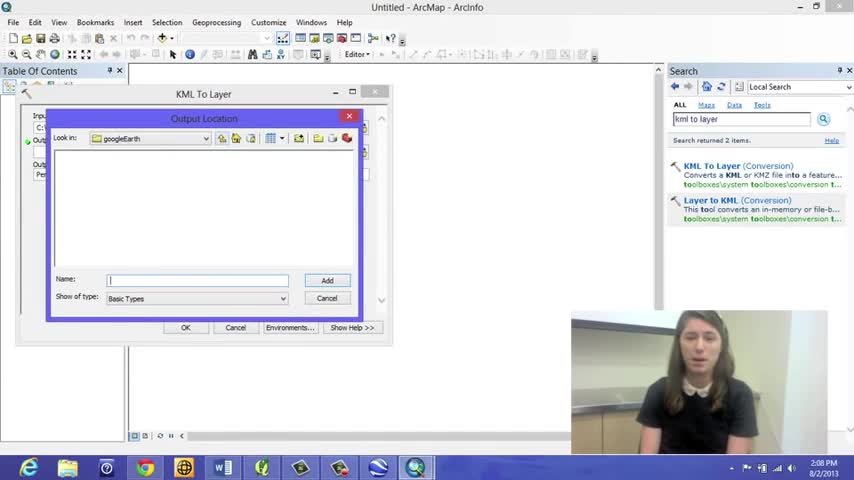Image resolution: width=854 pixels, height=480 pixels.
Task: Open the Selection menu
Action: tap(167, 22)
